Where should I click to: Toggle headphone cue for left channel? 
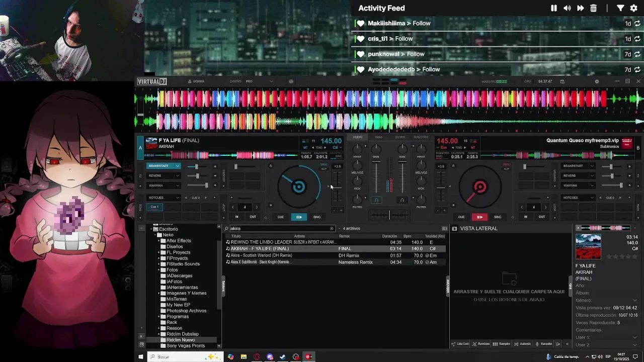pos(376,200)
